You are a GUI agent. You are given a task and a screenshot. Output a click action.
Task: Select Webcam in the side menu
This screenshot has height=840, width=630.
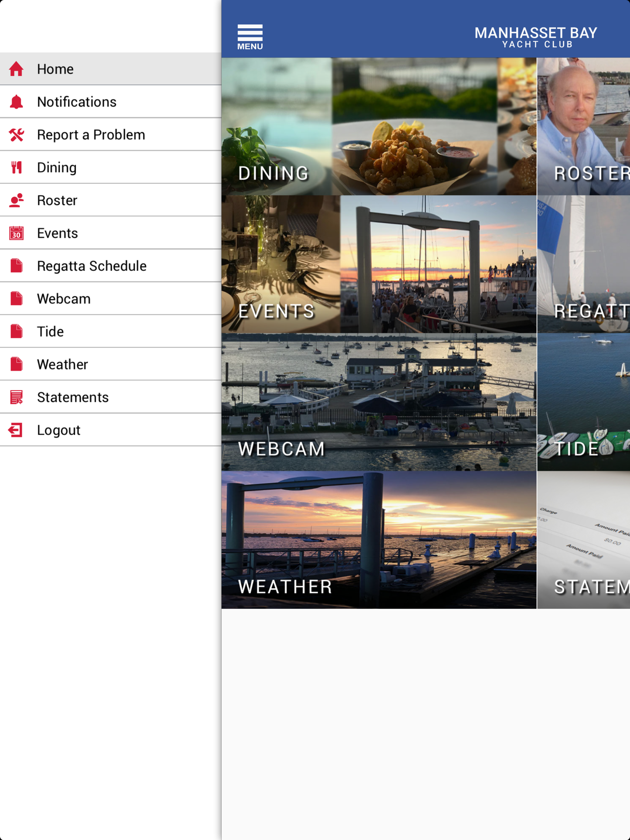pos(110,299)
